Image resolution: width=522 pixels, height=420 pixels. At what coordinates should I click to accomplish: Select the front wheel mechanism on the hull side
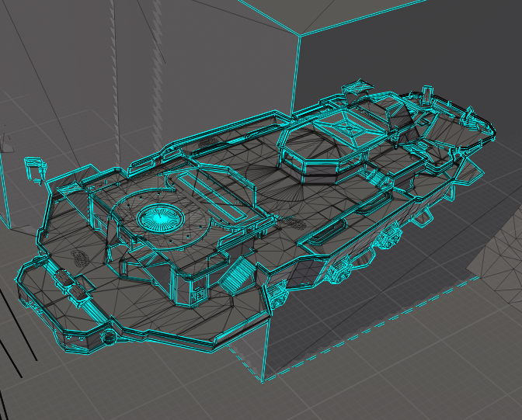click(x=339, y=272)
